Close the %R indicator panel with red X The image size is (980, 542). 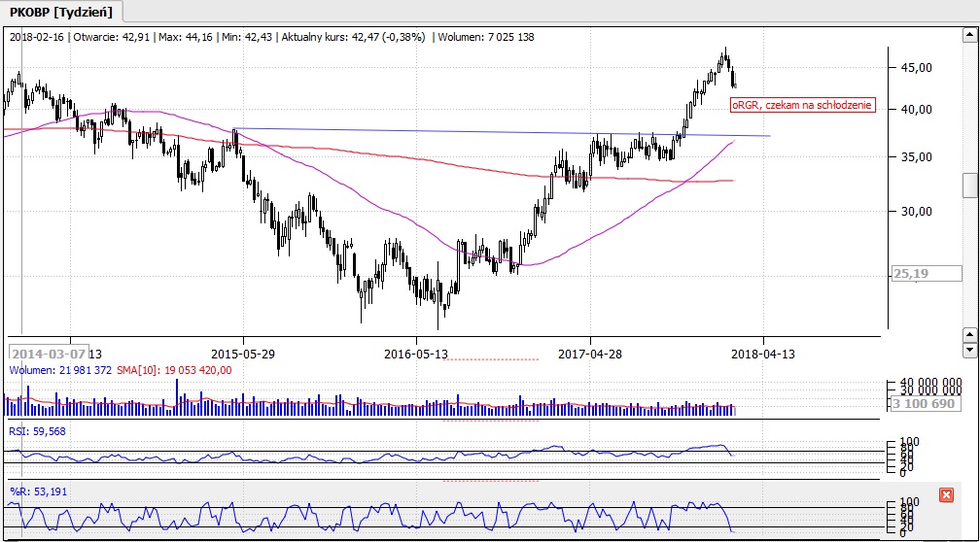tap(946, 495)
